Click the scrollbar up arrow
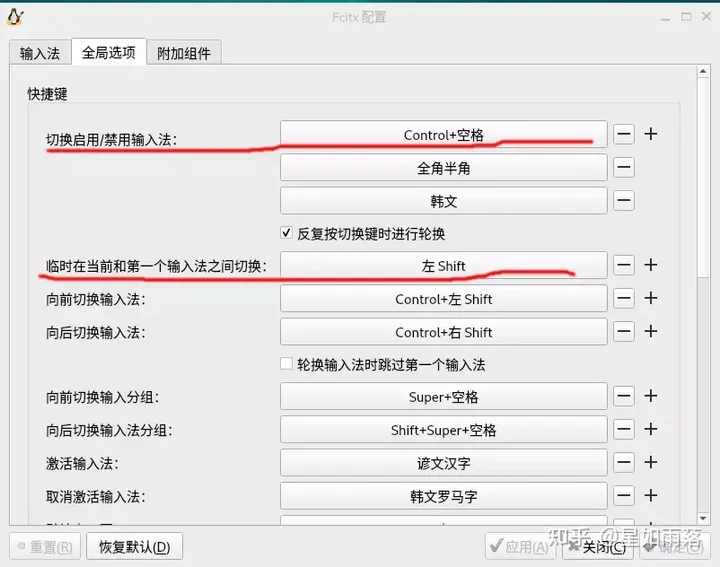This screenshot has height=567, width=720. click(x=703, y=72)
